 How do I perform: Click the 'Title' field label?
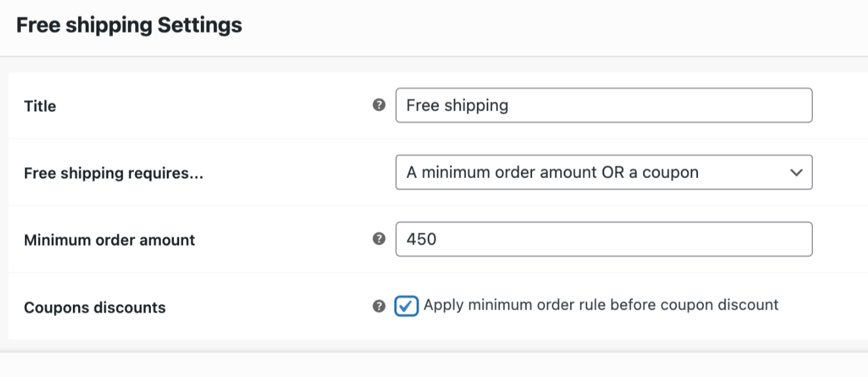pos(40,106)
